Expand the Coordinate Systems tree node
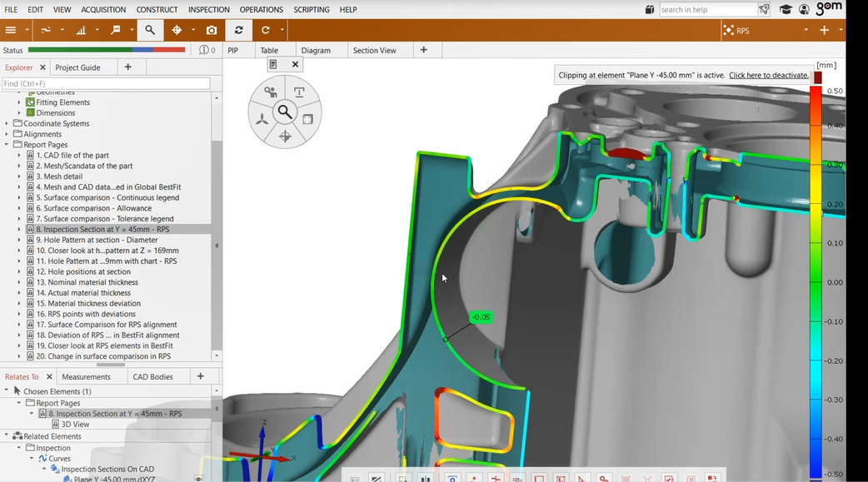The height and width of the screenshot is (482, 868). (x=7, y=123)
